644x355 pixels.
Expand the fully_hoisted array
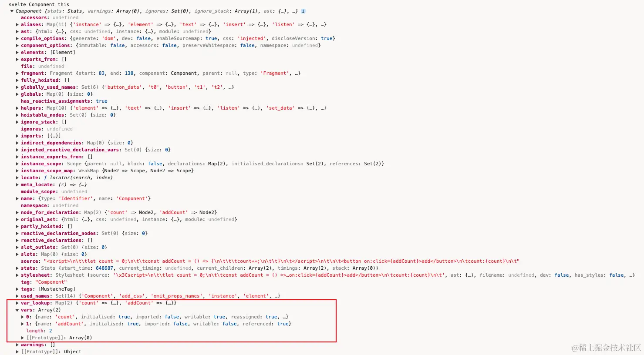pos(17,80)
